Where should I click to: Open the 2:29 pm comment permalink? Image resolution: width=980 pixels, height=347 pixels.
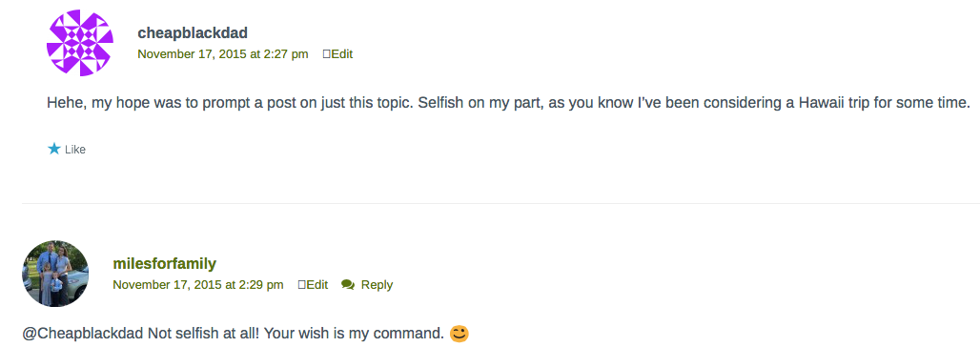tap(198, 285)
